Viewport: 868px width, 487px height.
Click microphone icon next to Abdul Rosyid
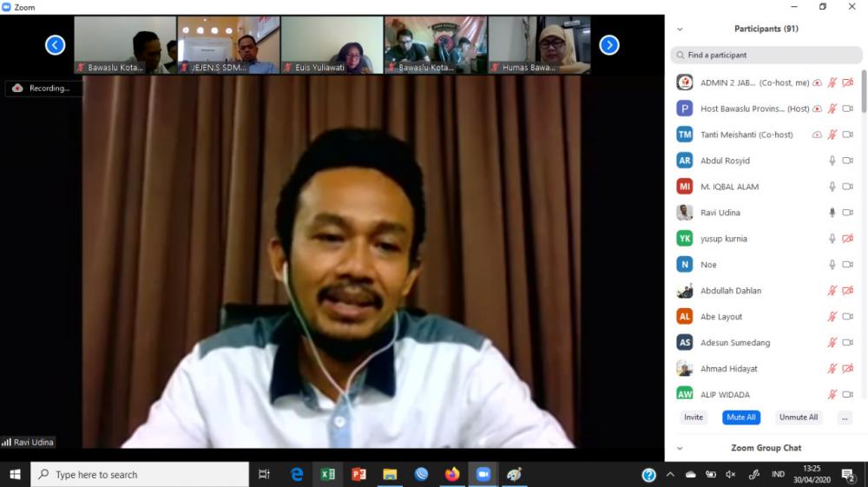[x=832, y=161]
